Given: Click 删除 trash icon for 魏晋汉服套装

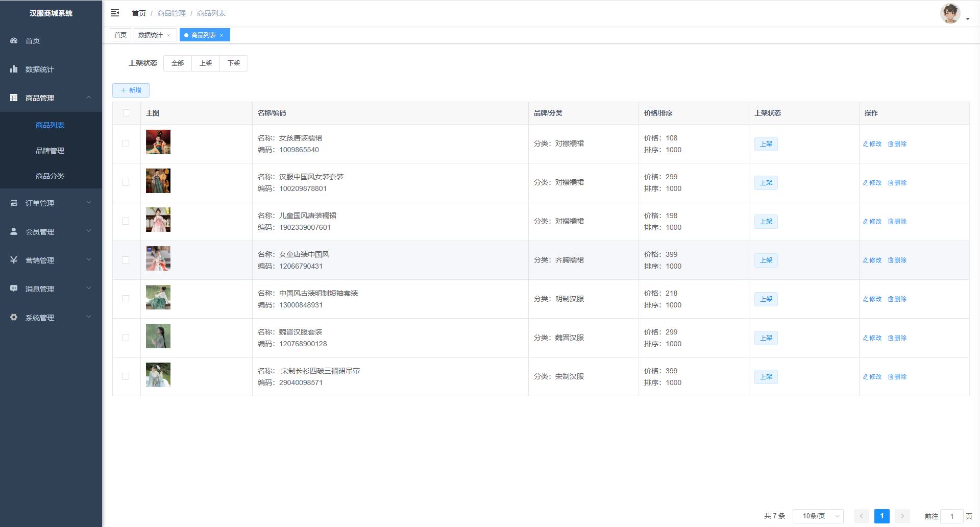Looking at the screenshot, I should tap(891, 338).
